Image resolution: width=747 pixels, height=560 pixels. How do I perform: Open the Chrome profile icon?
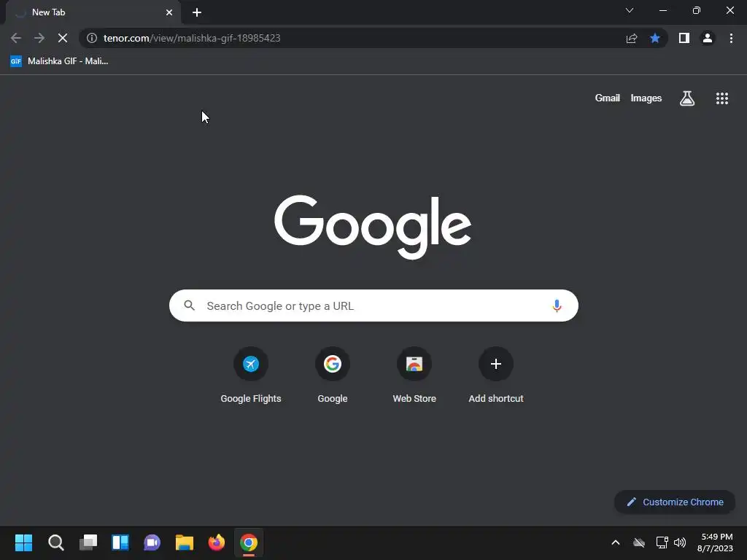coord(708,38)
